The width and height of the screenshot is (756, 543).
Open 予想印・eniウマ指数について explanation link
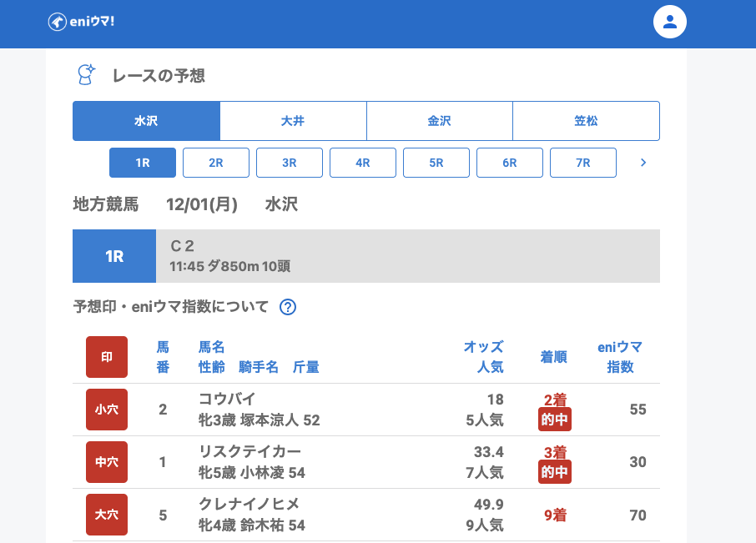coord(171,307)
